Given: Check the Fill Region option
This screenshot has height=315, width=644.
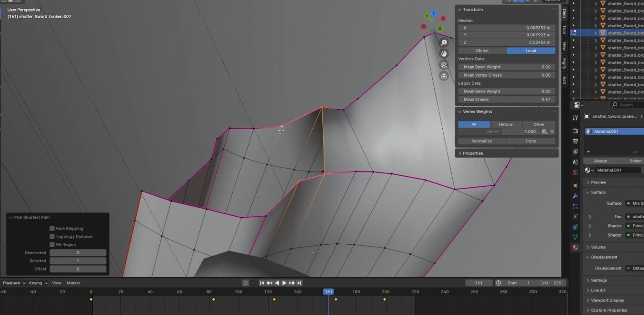Looking at the screenshot, I should click(x=52, y=245).
